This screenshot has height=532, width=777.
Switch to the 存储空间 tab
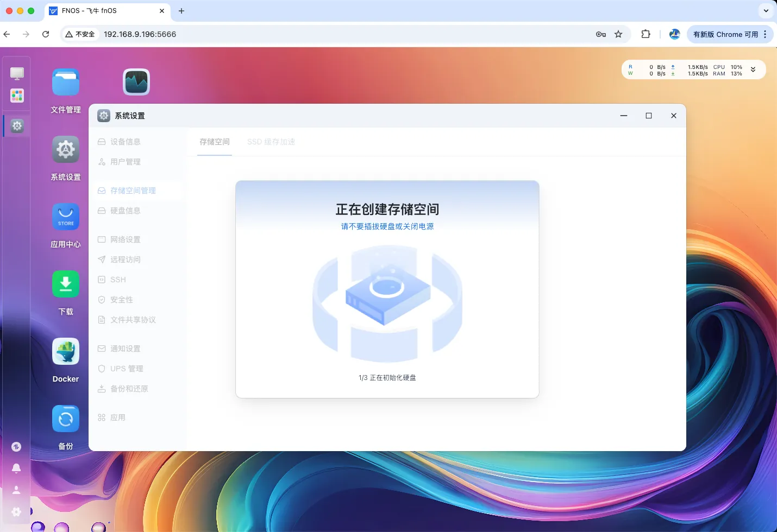tap(214, 142)
